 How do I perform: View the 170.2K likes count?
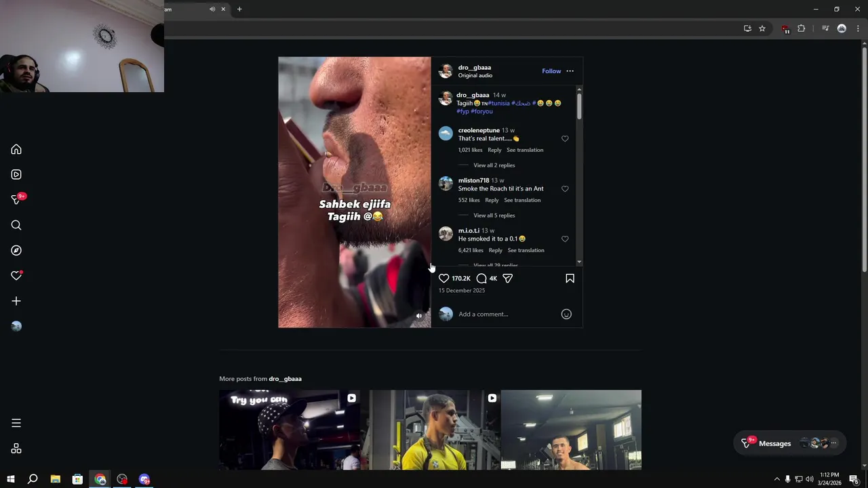(461, 279)
